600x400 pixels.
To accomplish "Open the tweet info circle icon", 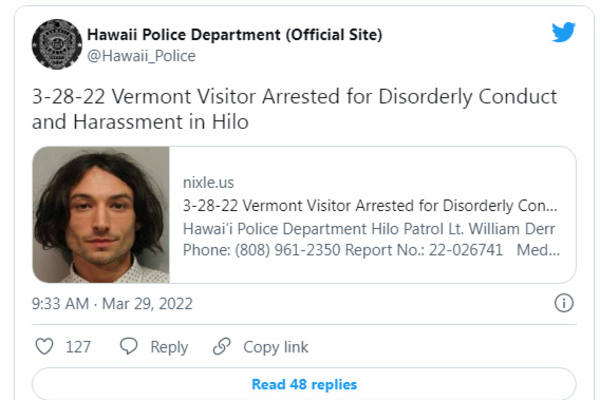I will coord(563,303).
